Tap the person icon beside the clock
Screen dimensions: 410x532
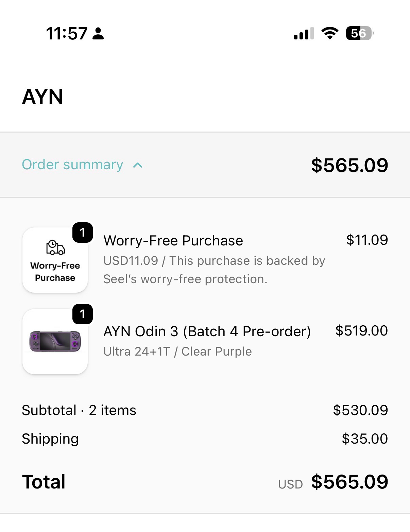98,34
